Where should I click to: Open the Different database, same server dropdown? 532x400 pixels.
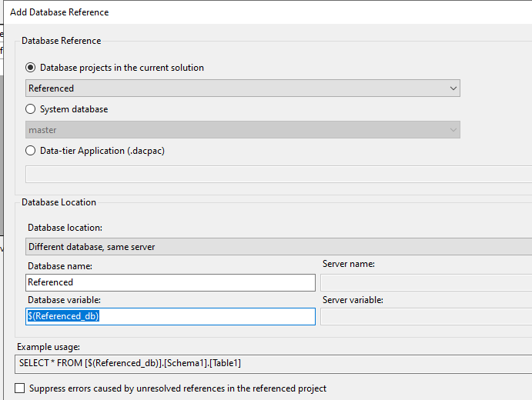[279, 247]
